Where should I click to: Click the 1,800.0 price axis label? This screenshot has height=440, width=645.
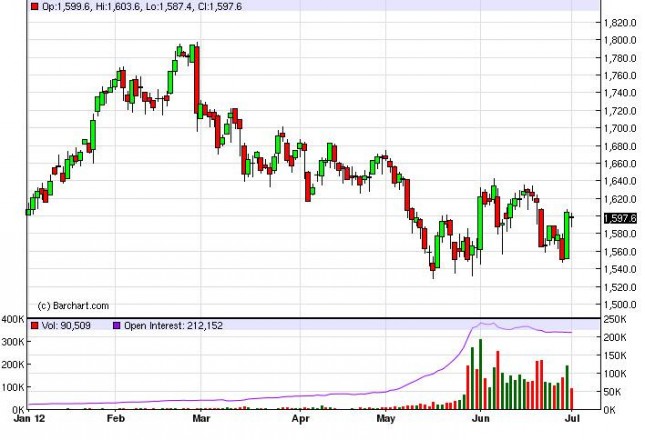(x=620, y=40)
